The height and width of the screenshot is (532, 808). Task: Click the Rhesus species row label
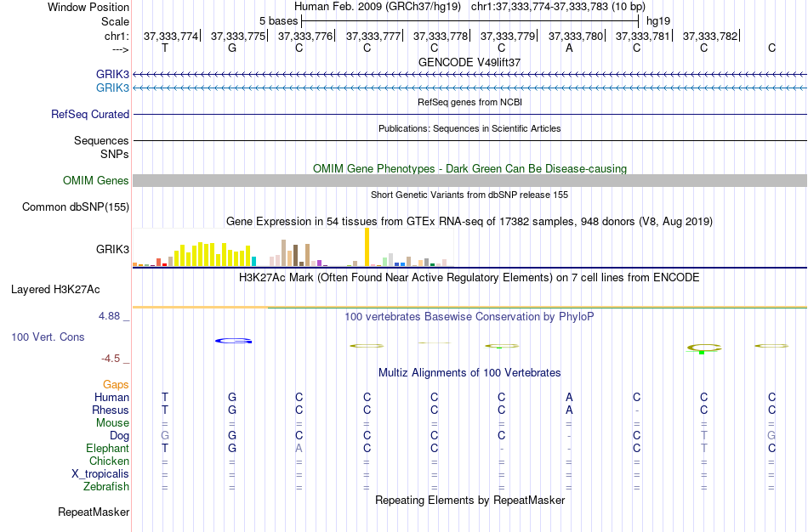(x=111, y=410)
